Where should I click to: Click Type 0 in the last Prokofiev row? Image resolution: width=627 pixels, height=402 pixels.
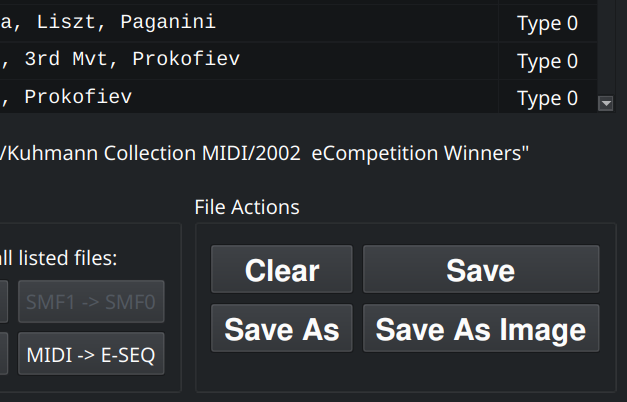point(547,98)
